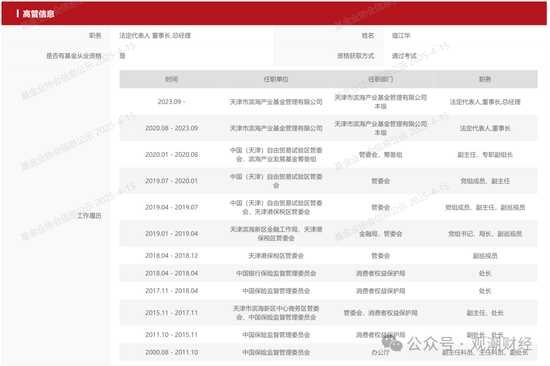Click the 通过考试 value text
Screen dimensions: 550x366
point(404,56)
